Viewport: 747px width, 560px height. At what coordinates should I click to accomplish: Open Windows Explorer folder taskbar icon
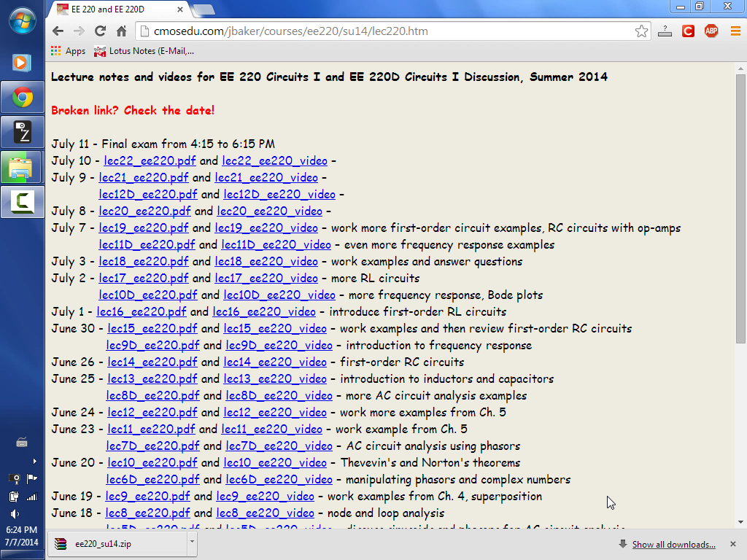coord(21,168)
